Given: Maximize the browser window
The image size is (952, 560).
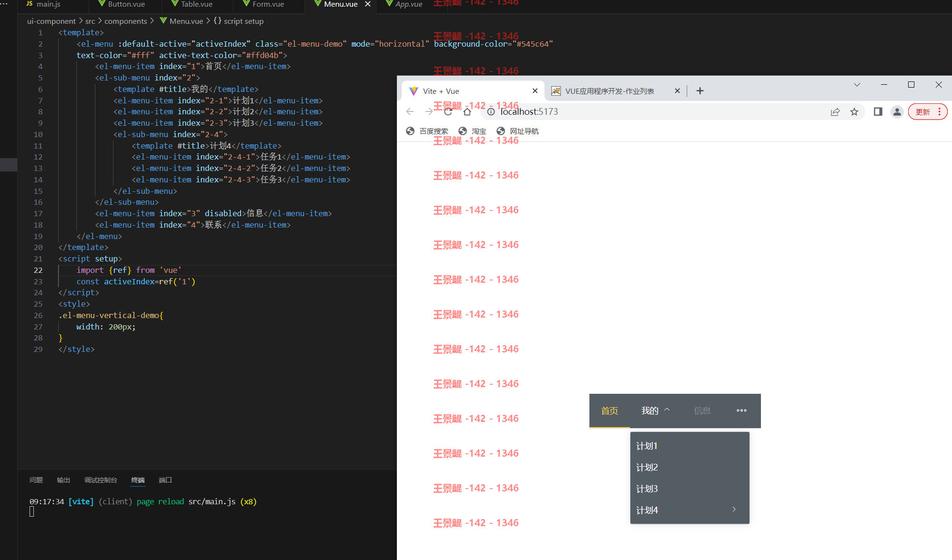Looking at the screenshot, I should [911, 85].
